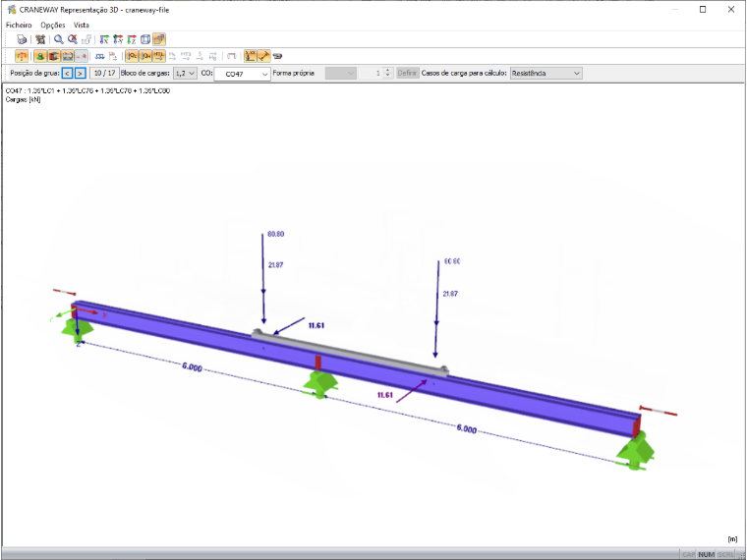The image size is (747, 560).
Task: Toggle dimension lines display button
Action: tap(264, 56)
